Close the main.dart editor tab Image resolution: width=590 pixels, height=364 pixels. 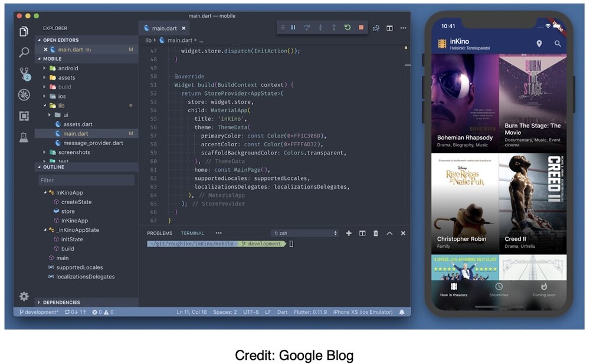(183, 28)
